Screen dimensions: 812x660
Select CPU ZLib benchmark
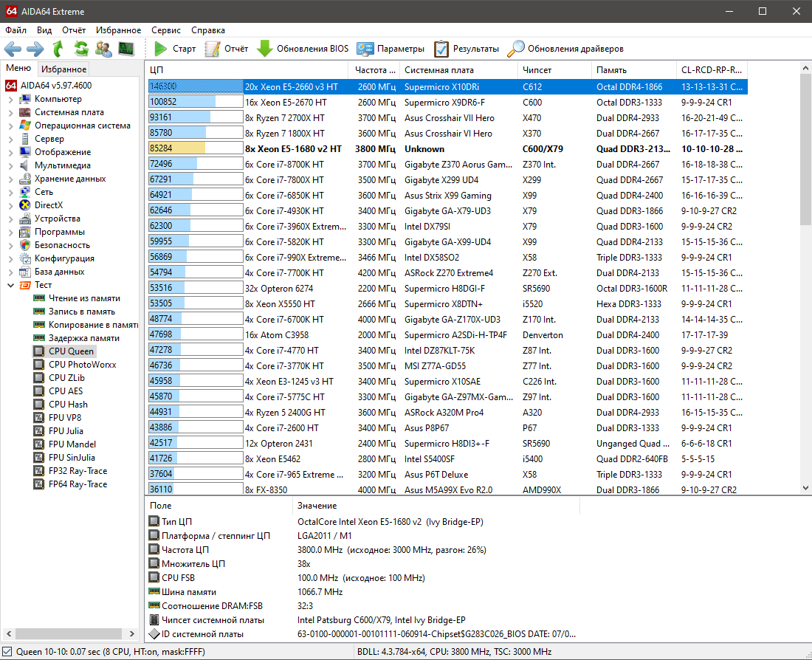[66, 378]
